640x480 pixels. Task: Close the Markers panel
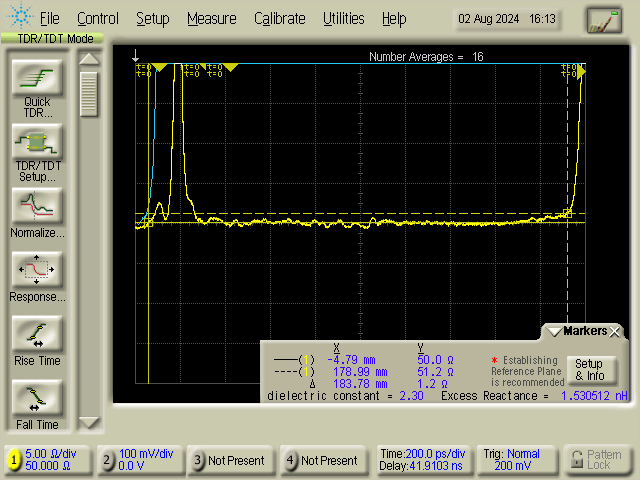pyautogui.click(x=616, y=331)
